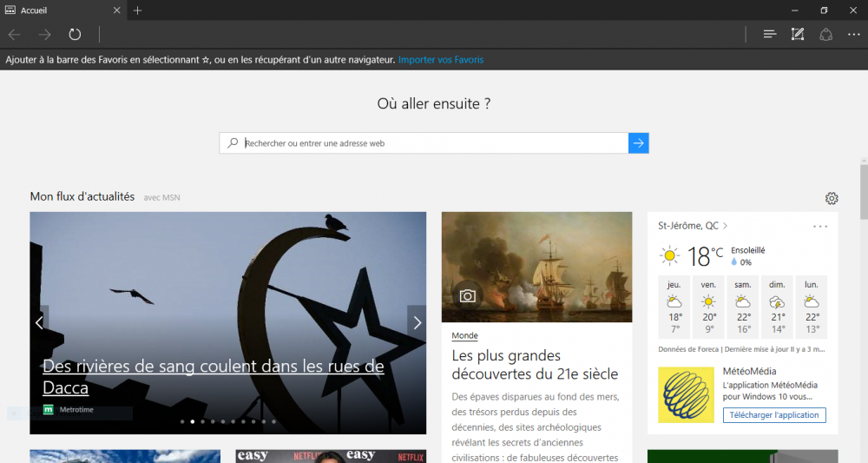Open the browser More actions menu
The image size is (868, 463).
pyautogui.click(x=853, y=35)
